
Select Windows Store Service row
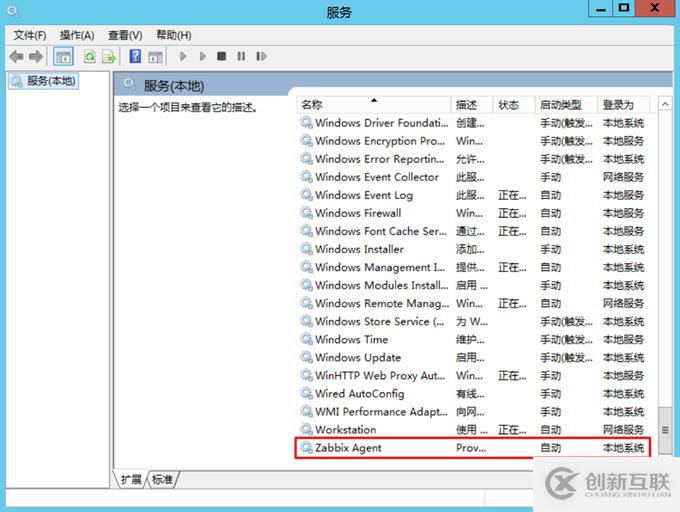click(x=473, y=321)
